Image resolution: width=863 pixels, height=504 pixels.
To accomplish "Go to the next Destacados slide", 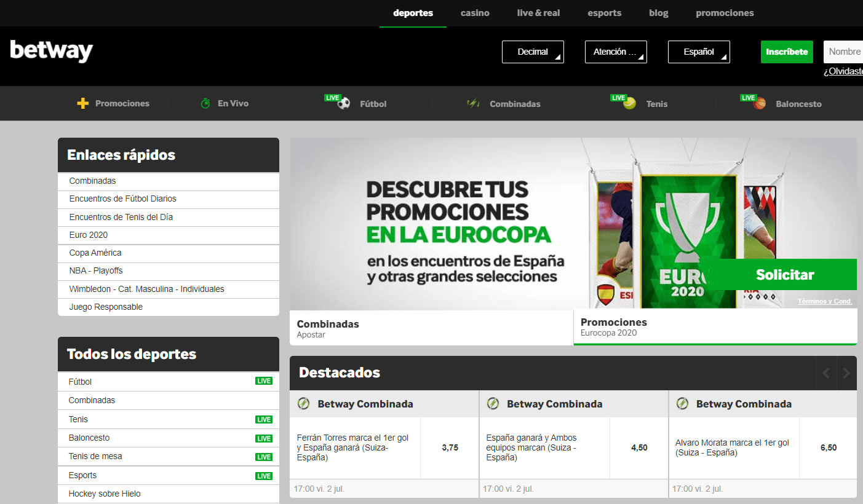I will [x=846, y=373].
